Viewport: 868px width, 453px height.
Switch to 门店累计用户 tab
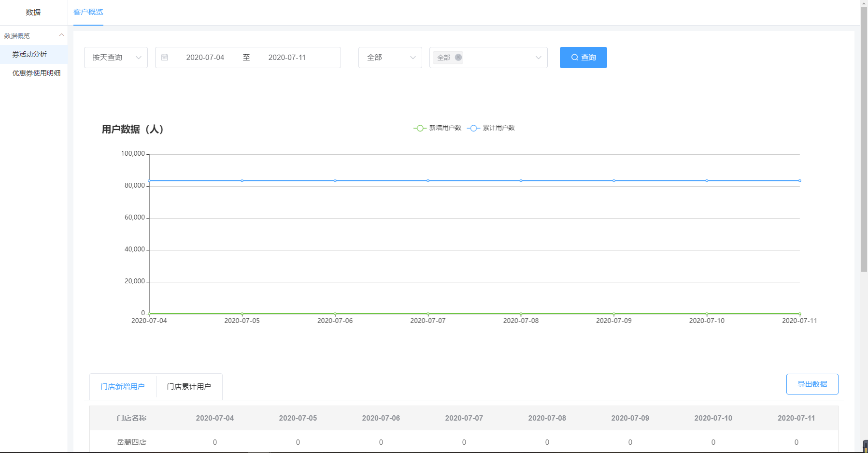189,386
